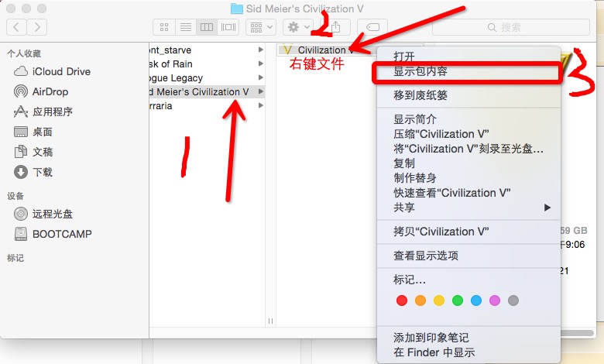Apply the purple tag color

495,300
